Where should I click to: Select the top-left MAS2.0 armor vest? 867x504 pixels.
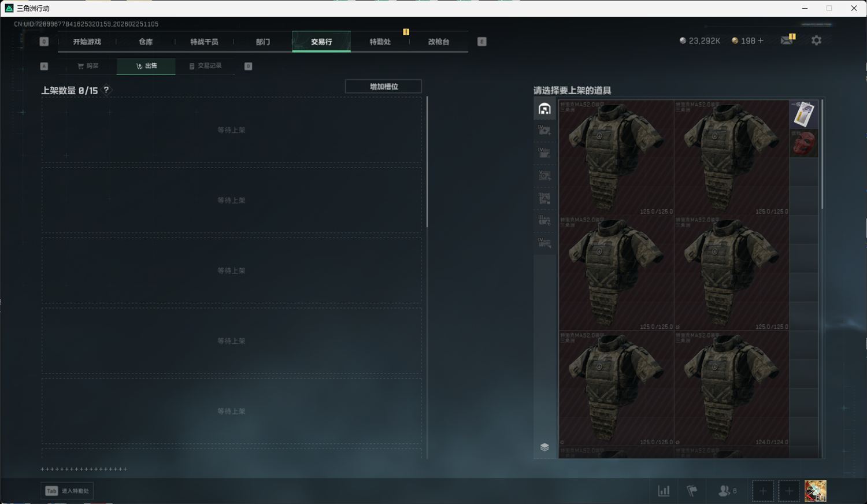(x=616, y=157)
